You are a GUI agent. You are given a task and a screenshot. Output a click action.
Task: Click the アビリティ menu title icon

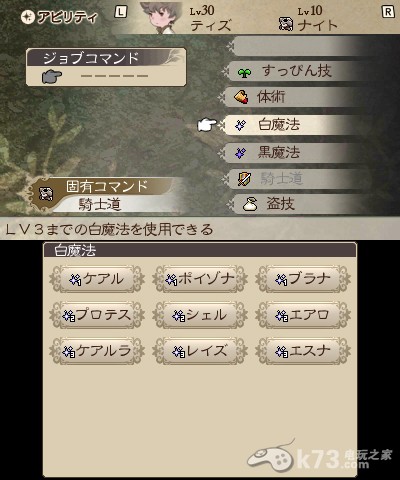(x=27, y=17)
